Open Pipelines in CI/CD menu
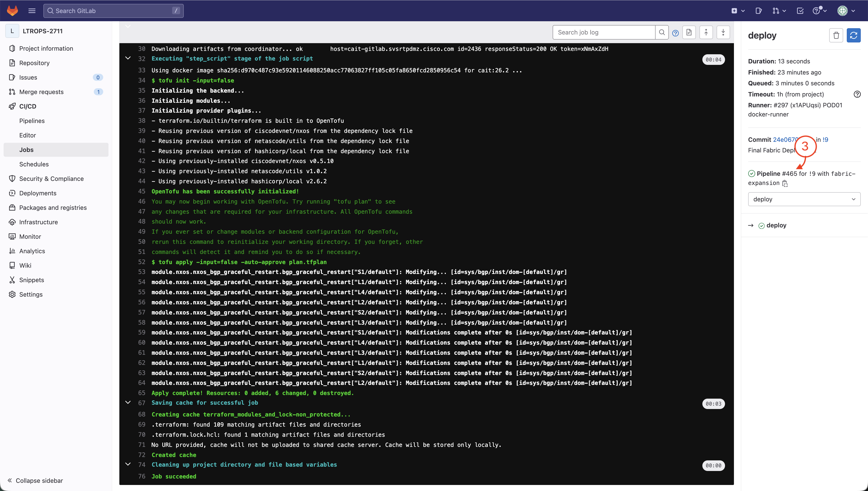The image size is (868, 491). click(x=32, y=121)
